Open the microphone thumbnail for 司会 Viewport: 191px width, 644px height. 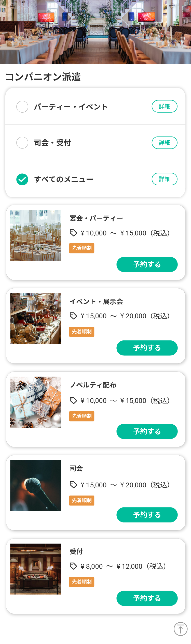36,485
